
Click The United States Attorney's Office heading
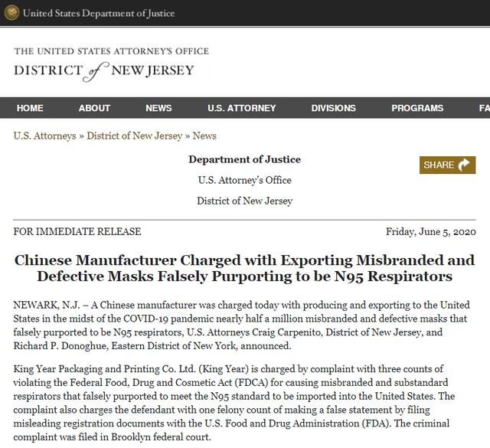click(x=111, y=51)
